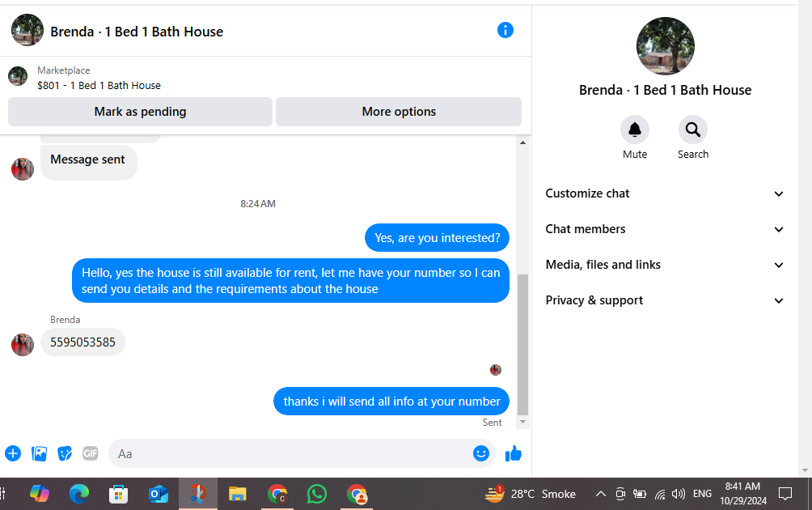Expand Media, files and links
This screenshot has height=510, width=812.
tap(665, 265)
